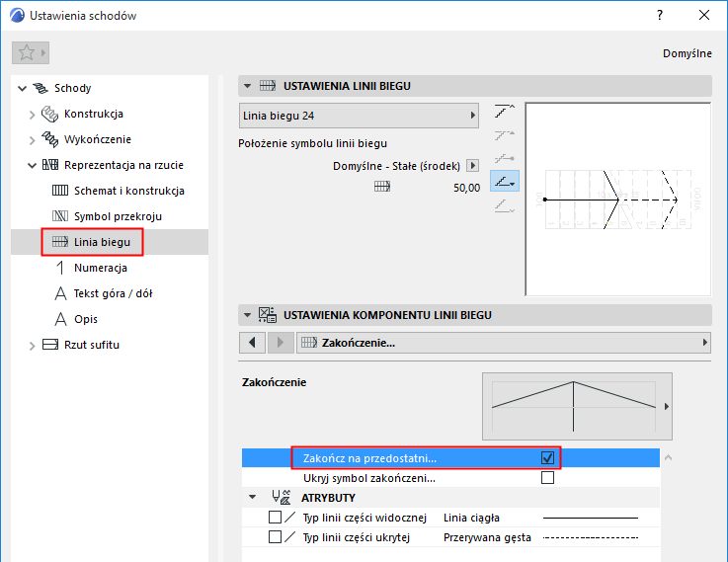Toggle Zakończ na przedostatni checkbox
This screenshot has height=562, width=728.
click(x=548, y=458)
